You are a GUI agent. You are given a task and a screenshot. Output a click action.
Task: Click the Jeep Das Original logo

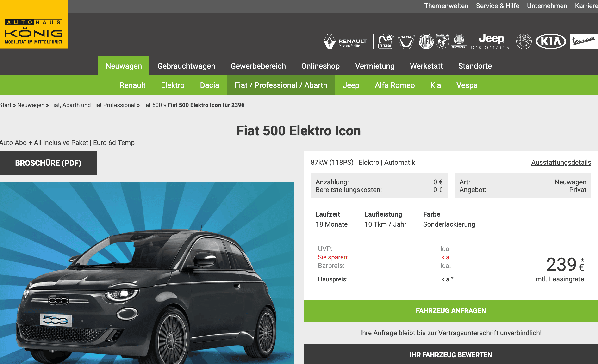(x=492, y=42)
